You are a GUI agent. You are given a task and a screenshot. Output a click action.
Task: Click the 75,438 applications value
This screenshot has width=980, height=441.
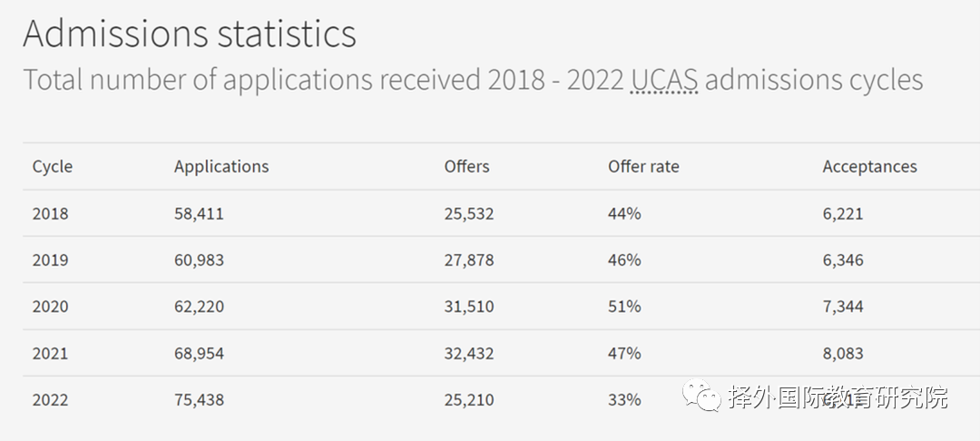[199, 400]
